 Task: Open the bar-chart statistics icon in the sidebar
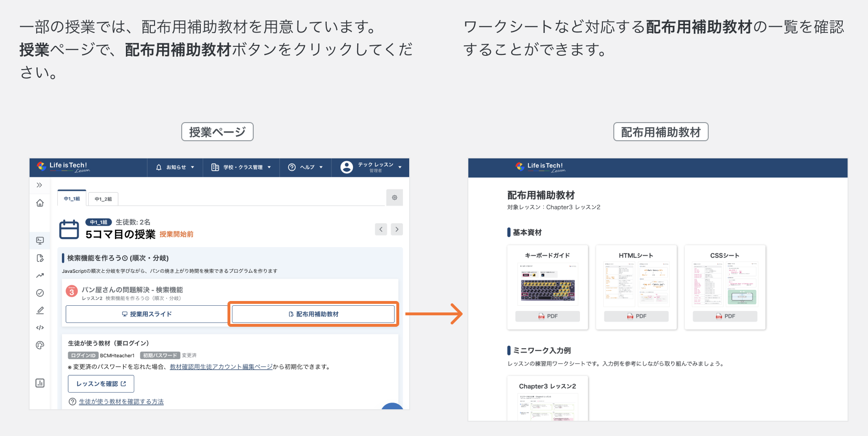click(40, 383)
